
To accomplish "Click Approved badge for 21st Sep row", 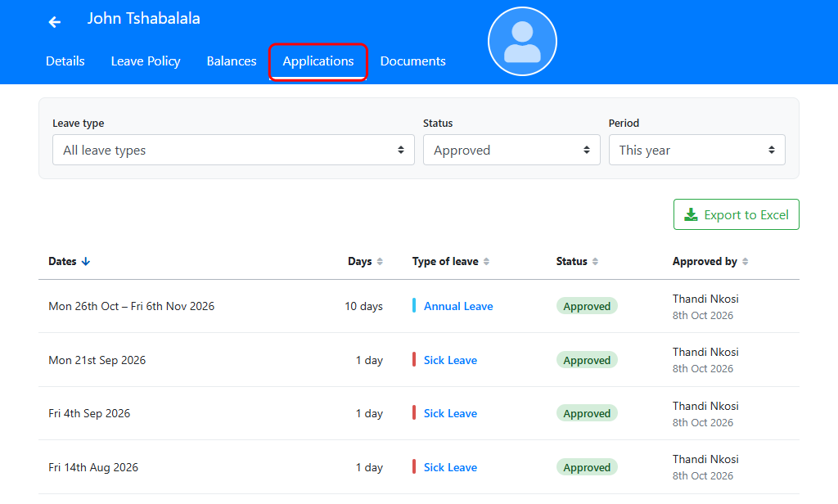I will point(587,360).
